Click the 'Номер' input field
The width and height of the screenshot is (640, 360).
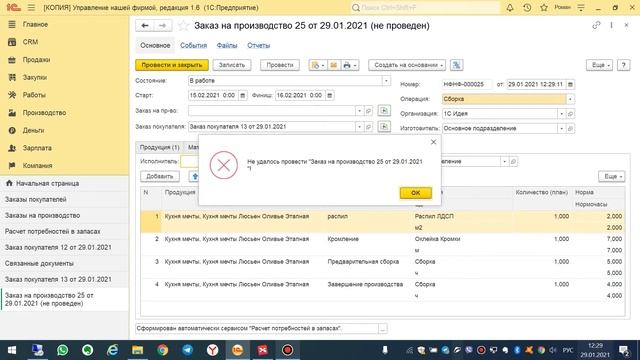pyautogui.click(x=467, y=84)
